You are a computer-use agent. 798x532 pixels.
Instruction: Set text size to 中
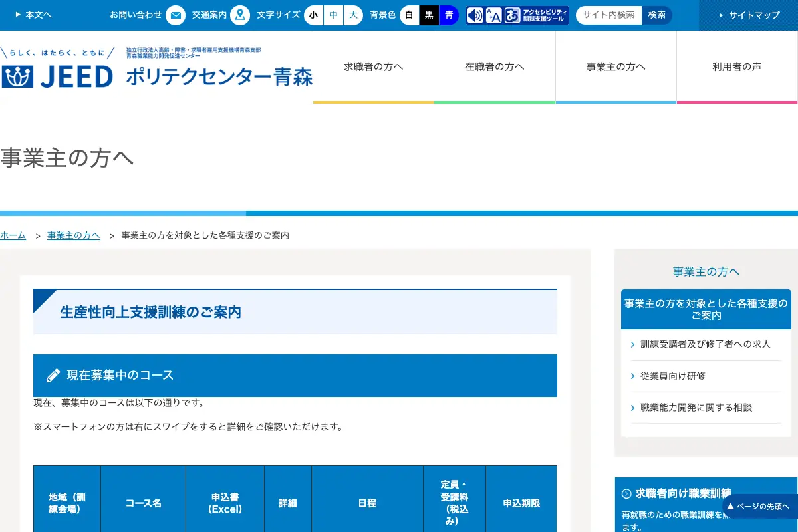point(334,15)
